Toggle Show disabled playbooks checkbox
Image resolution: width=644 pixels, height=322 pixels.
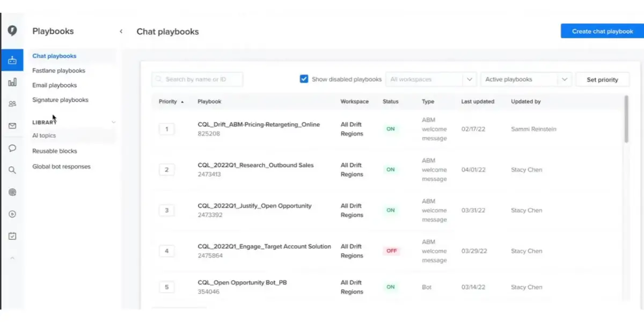pos(304,79)
